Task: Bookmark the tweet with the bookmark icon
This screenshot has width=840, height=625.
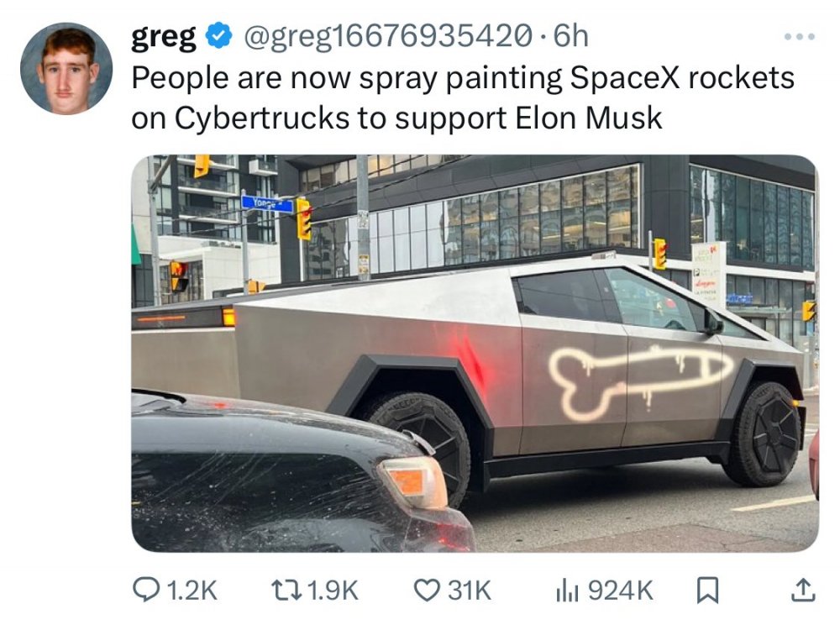Action: click(x=706, y=591)
